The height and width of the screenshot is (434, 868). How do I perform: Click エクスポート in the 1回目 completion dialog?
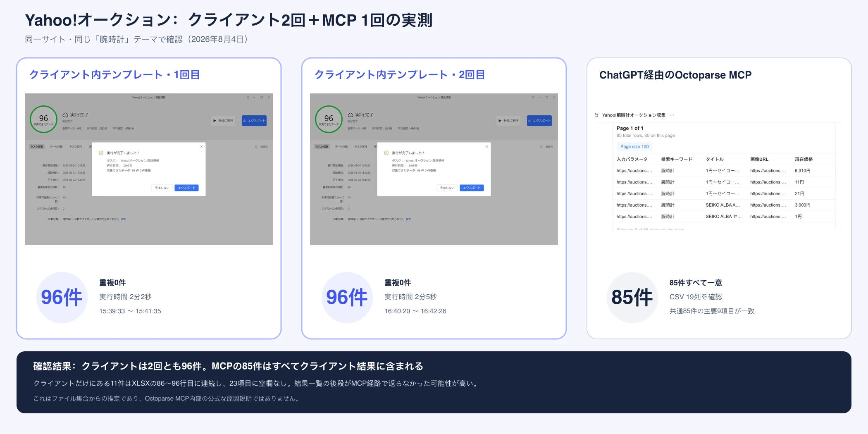point(186,188)
